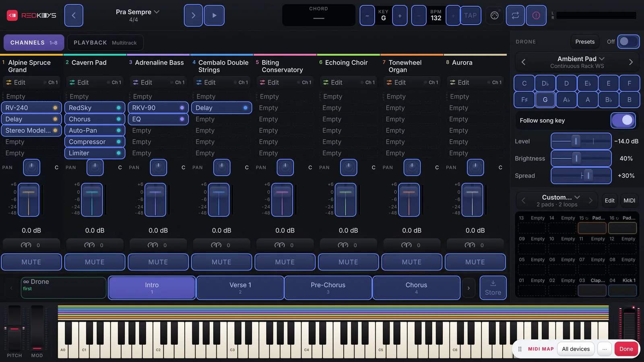Viewport: 644px width, 362px height.
Task: Toggle RV-240 effect power indicator
Action: pyautogui.click(x=55, y=108)
